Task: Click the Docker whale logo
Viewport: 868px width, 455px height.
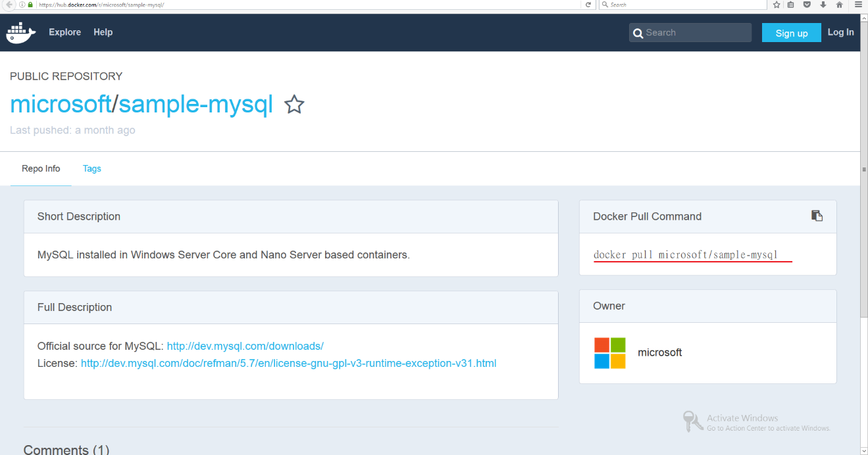Action: tap(21, 33)
